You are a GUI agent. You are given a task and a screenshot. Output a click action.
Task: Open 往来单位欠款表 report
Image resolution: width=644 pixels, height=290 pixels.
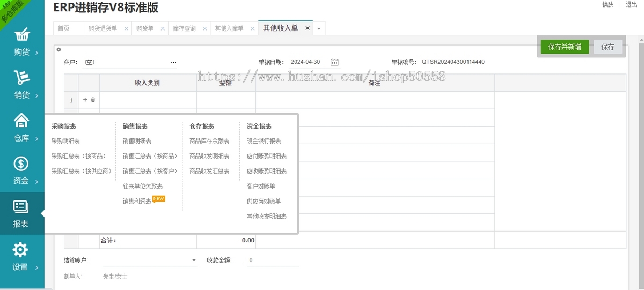(142, 186)
